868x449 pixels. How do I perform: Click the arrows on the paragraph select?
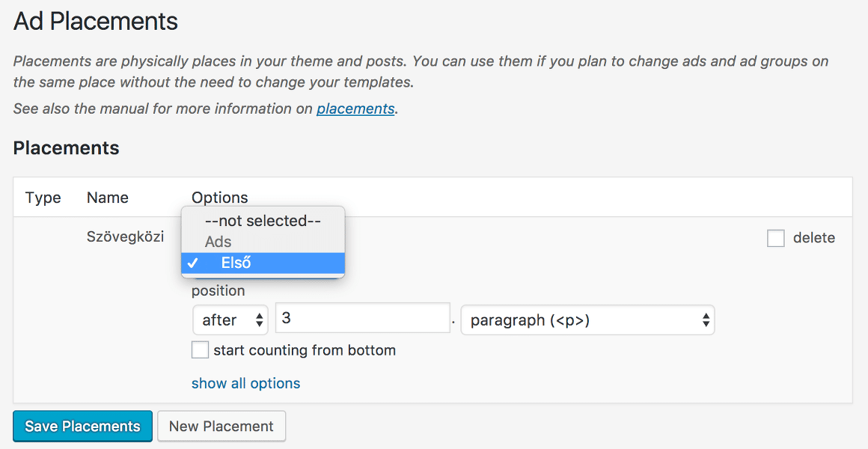pyautogui.click(x=705, y=320)
